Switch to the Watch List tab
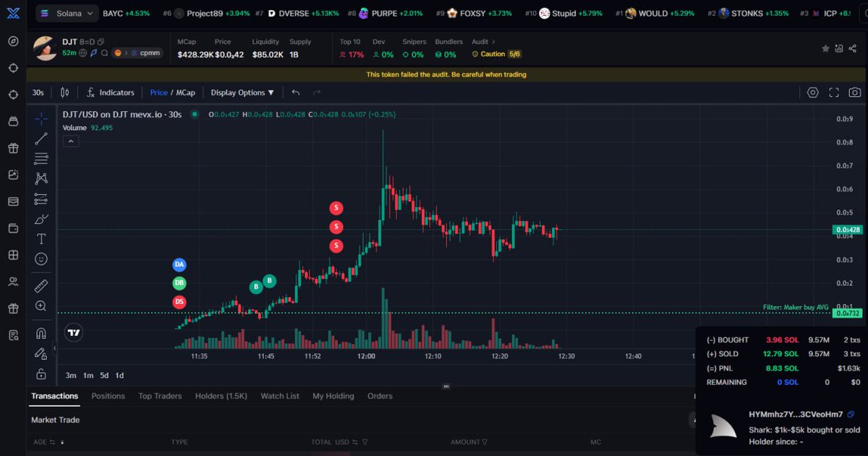Image resolution: width=868 pixels, height=456 pixels. coord(280,396)
